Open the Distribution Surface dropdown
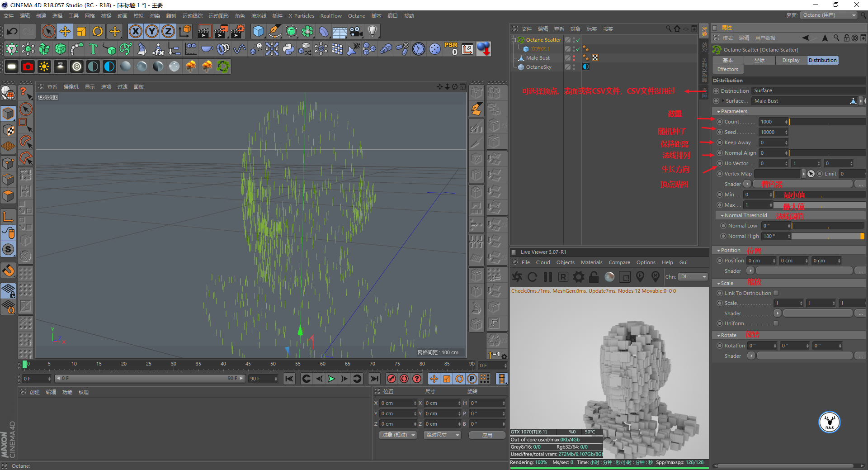The image size is (868, 470). pyautogui.click(x=808, y=90)
